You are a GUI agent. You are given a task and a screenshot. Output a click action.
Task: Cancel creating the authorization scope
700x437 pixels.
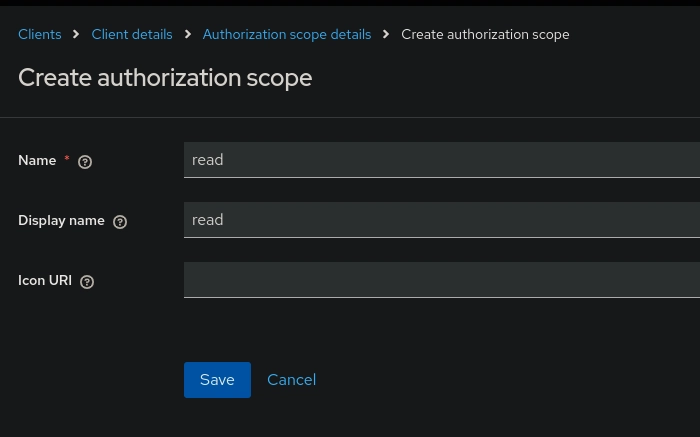292,380
